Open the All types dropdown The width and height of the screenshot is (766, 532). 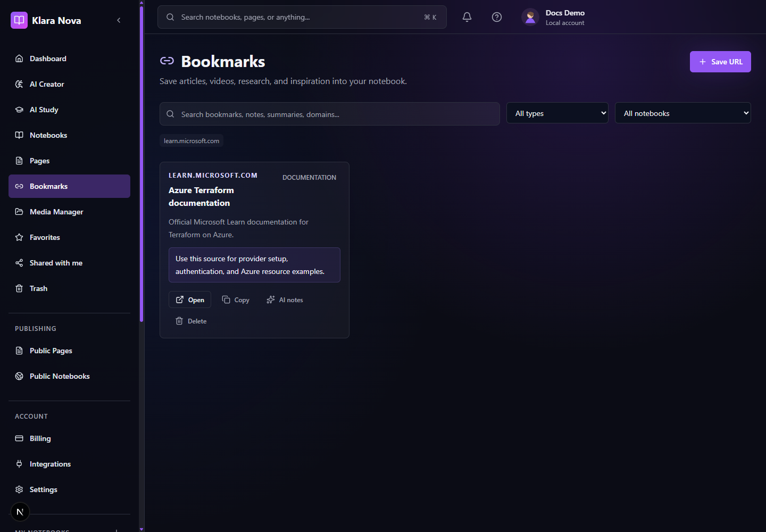[557, 113]
